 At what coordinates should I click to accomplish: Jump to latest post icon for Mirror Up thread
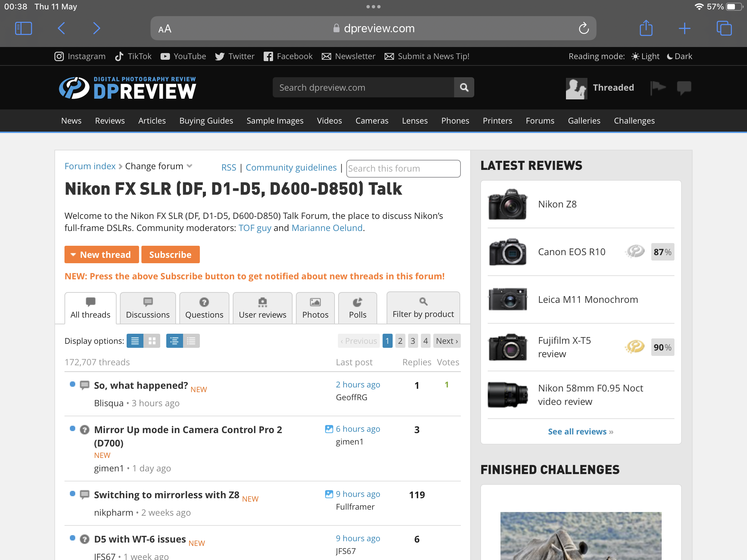click(x=328, y=429)
